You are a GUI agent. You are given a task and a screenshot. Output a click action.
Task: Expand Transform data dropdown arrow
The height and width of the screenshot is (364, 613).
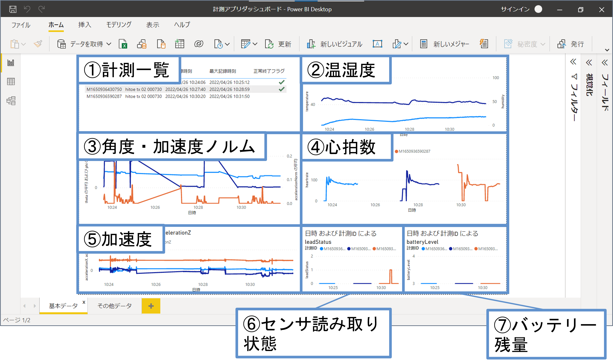(255, 44)
